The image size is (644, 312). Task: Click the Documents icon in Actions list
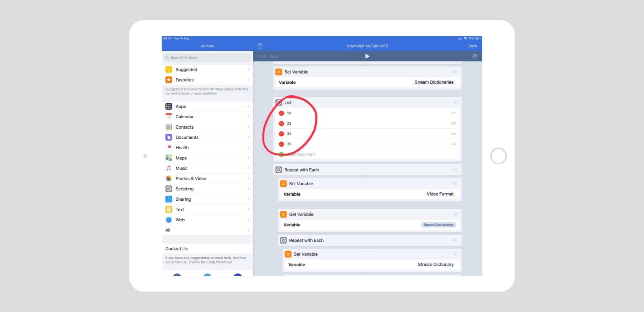click(169, 137)
